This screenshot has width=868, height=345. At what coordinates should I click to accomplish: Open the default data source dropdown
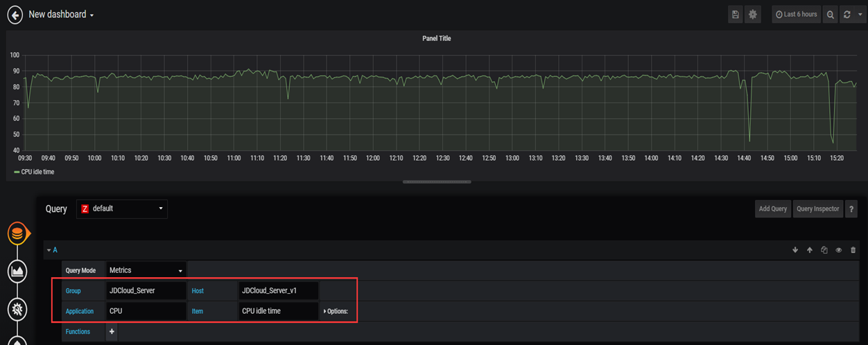coord(122,209)
